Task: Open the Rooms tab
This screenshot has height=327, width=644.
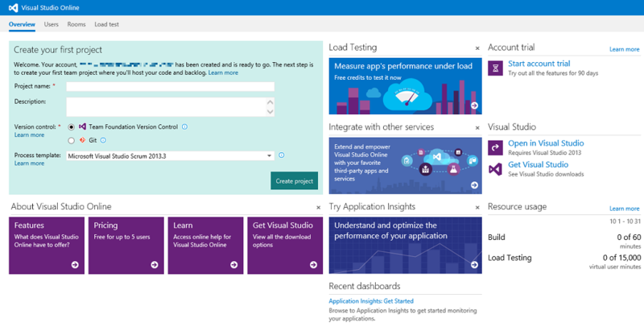Action: (76, 24)
